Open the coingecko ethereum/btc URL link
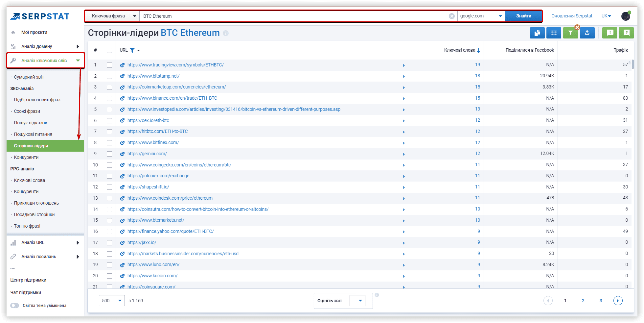The image size is (644, 323). click(x=179, y=165)
